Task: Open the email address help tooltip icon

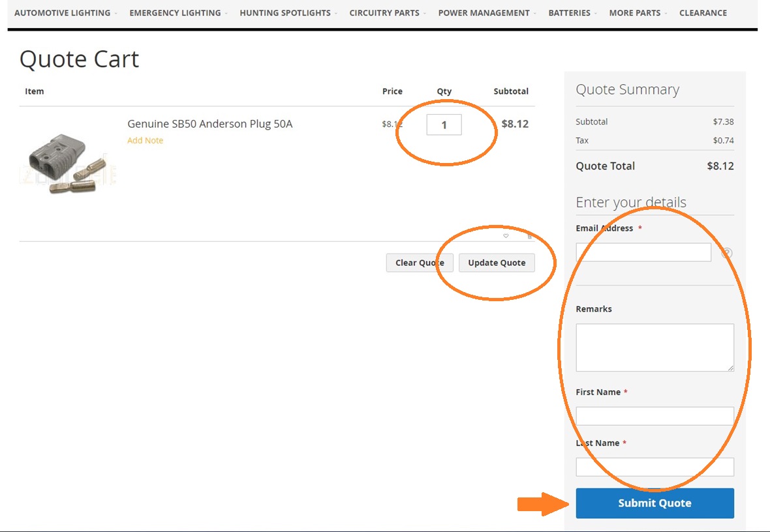Action: point(728,253)
